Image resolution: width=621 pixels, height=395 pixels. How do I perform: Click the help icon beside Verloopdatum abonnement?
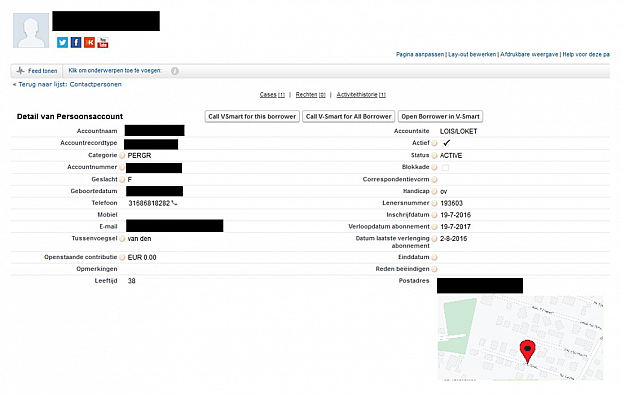pos(434,227)
